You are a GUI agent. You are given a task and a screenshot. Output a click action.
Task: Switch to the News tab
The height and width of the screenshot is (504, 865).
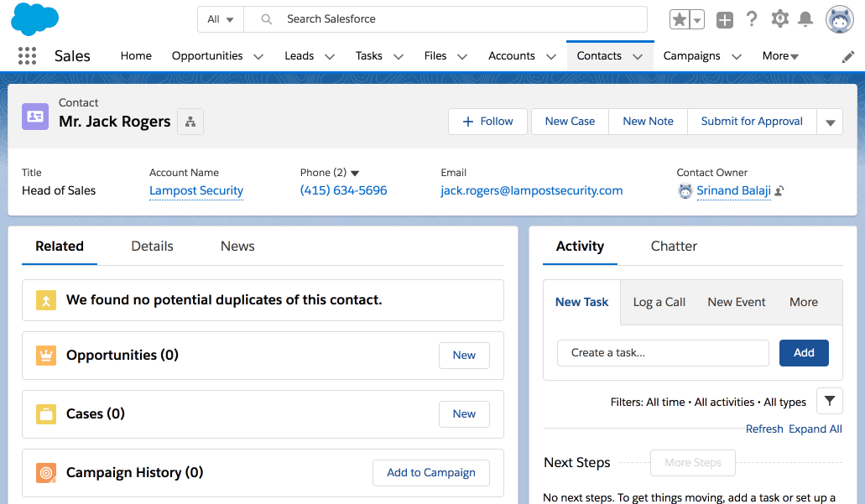[237, 247]
